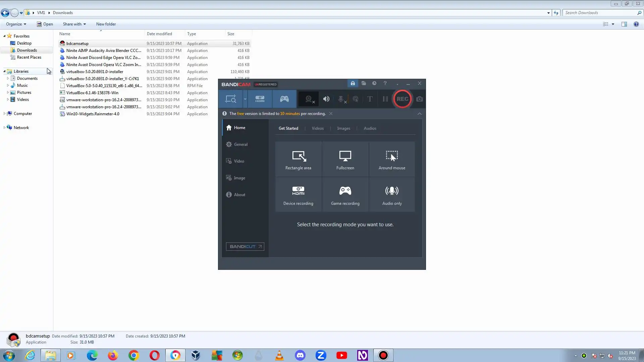Open the screen recording mode dropdown arrow
Viewport: 644px width, 362px height.
point(245,99)
